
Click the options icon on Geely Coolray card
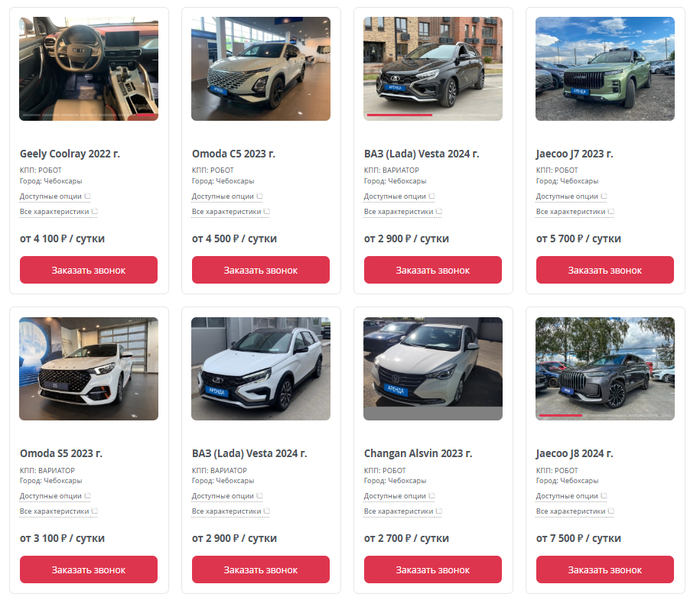point(88,196)
